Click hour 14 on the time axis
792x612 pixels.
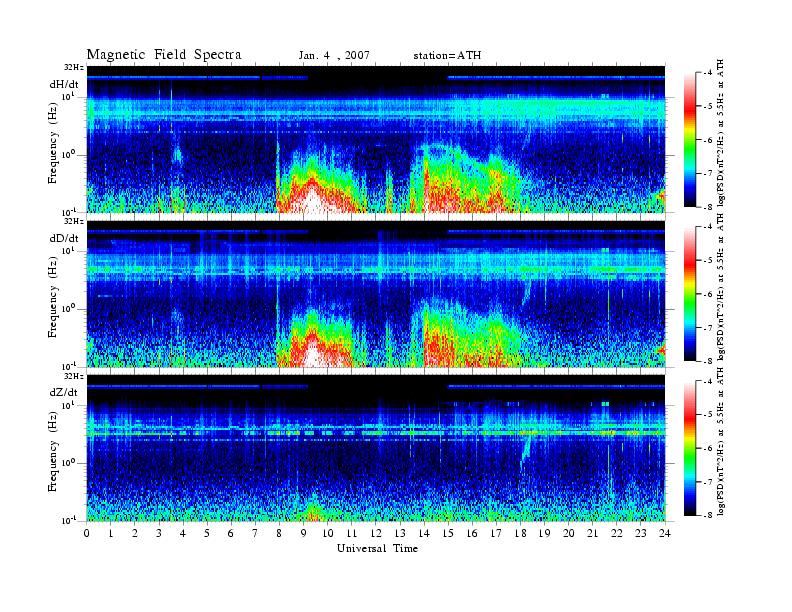point(424,534)
